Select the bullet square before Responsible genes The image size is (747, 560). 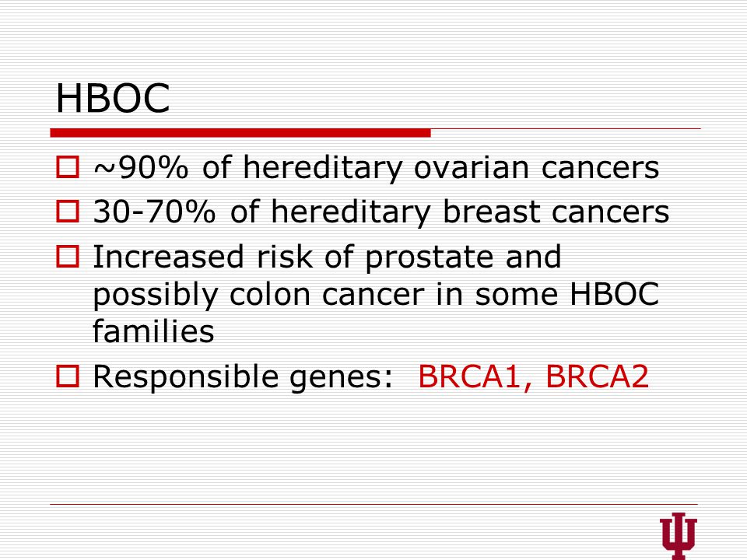pos(68,376)
